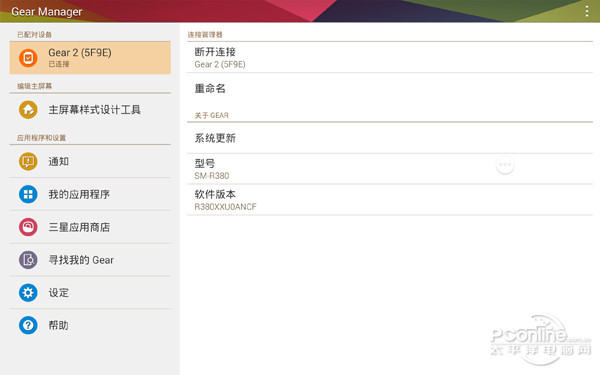Open the three-dot overflow menu

[x=586, y=11]
